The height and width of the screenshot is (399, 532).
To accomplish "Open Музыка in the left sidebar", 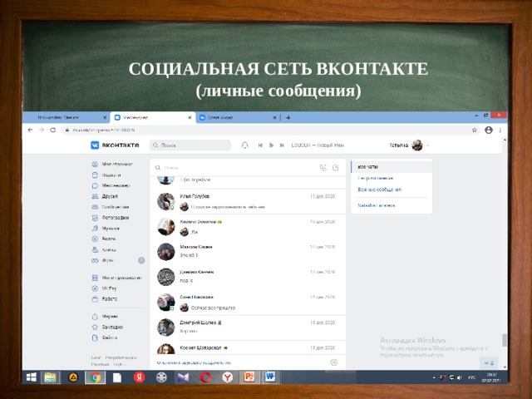I will pos(106,229).
